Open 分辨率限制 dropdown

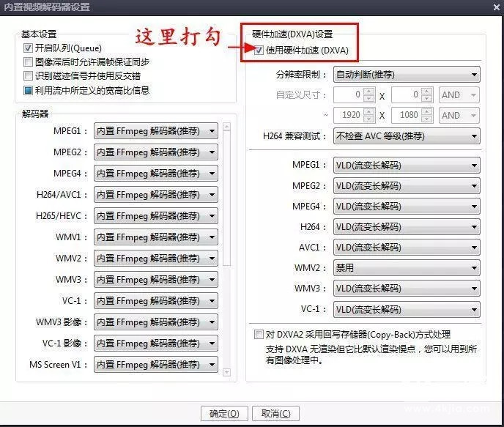(407, 74)
